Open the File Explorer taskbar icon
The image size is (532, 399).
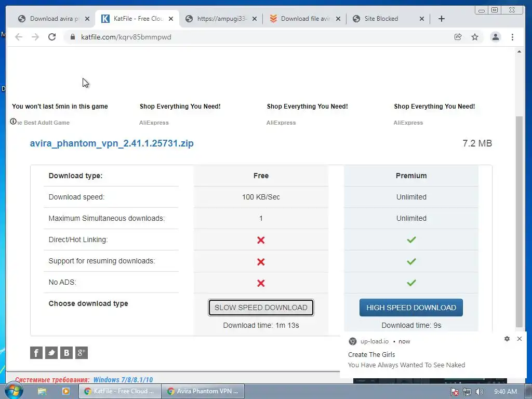pos(42,391)
